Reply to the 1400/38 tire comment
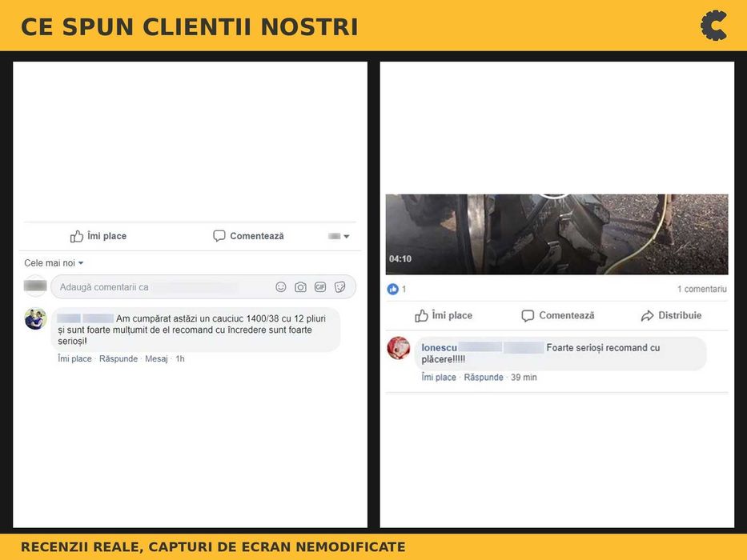The image size is (747, 560). pyautogui.click(x=118, y=358)
